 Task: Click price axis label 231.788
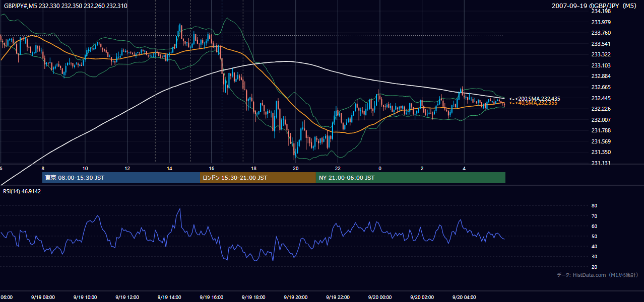(601, 130)
